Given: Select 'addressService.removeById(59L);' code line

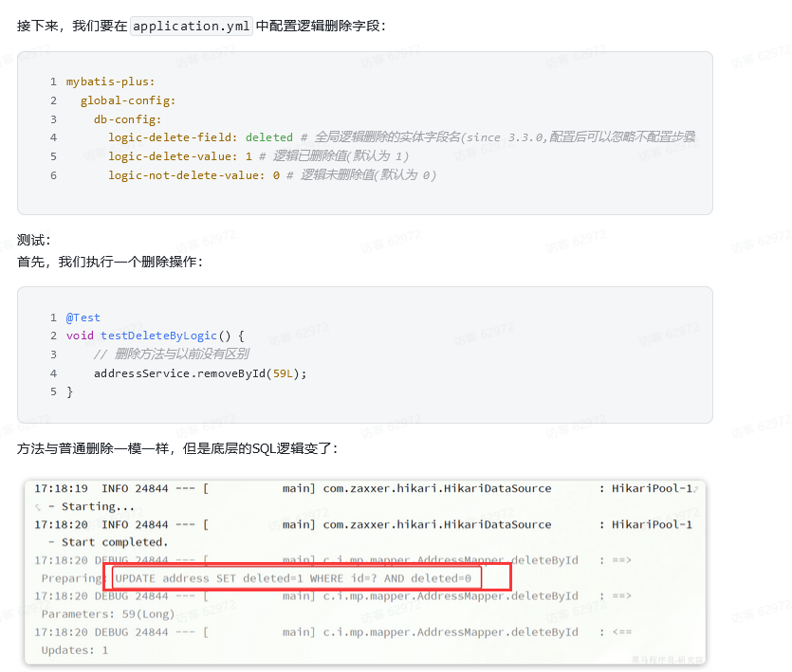Looking at the screenshot, I should pos(200,373).
